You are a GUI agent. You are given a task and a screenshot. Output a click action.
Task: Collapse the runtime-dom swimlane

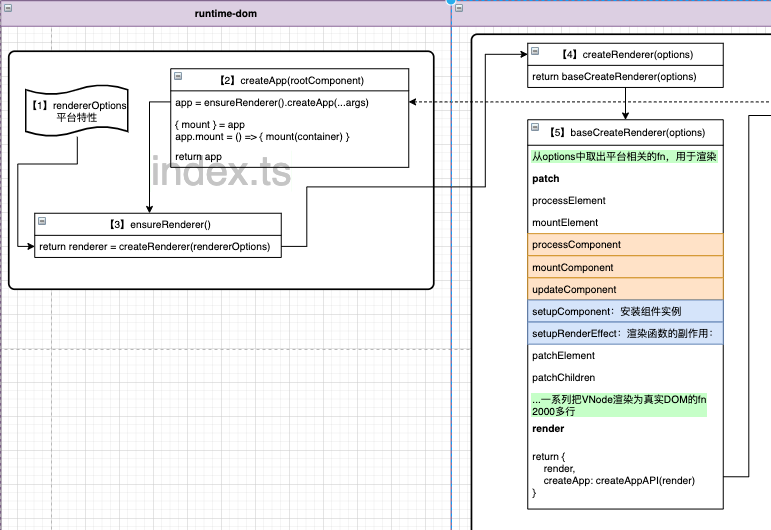pyautogui.click(x=7, y=7)
